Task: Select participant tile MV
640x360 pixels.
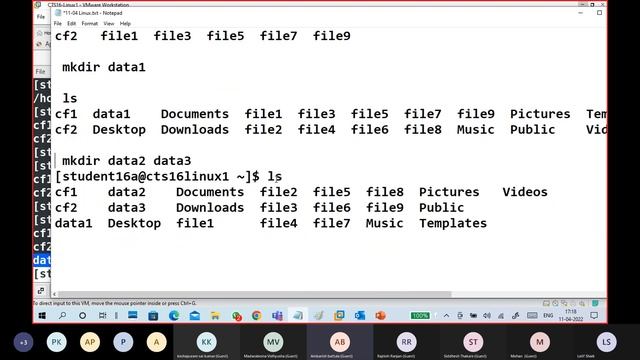Action: (x=273, y=342)
